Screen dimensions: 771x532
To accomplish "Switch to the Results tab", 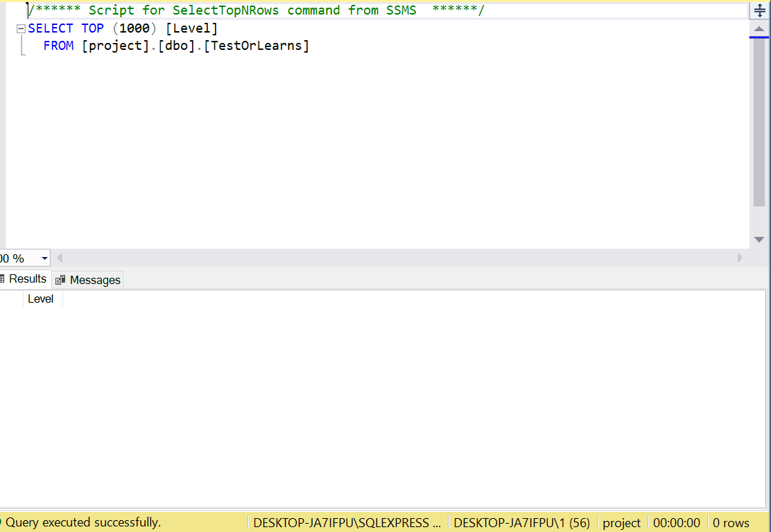I will [24, 279].
